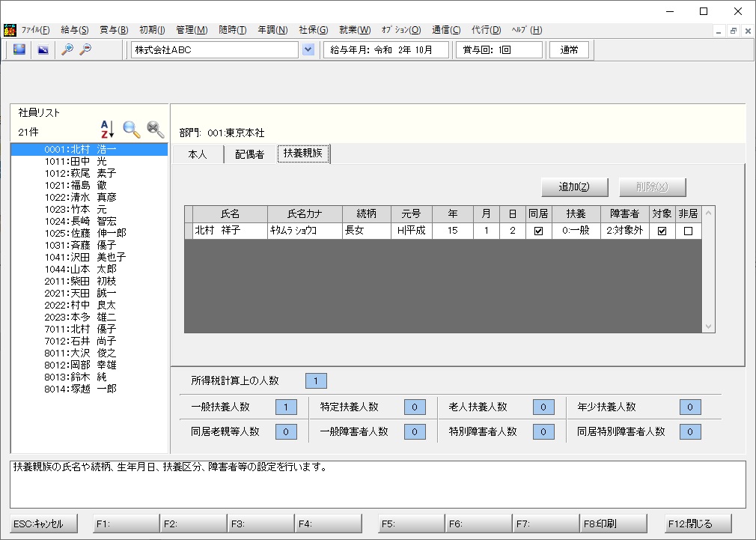Select employee 1025:佐藤 伸一郎

[89, 233]
